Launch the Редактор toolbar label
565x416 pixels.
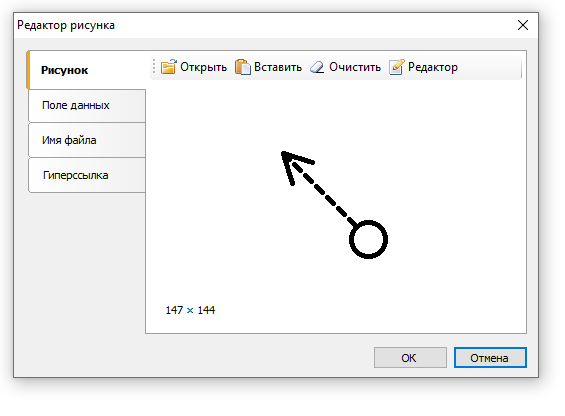[x=433, y=67]
